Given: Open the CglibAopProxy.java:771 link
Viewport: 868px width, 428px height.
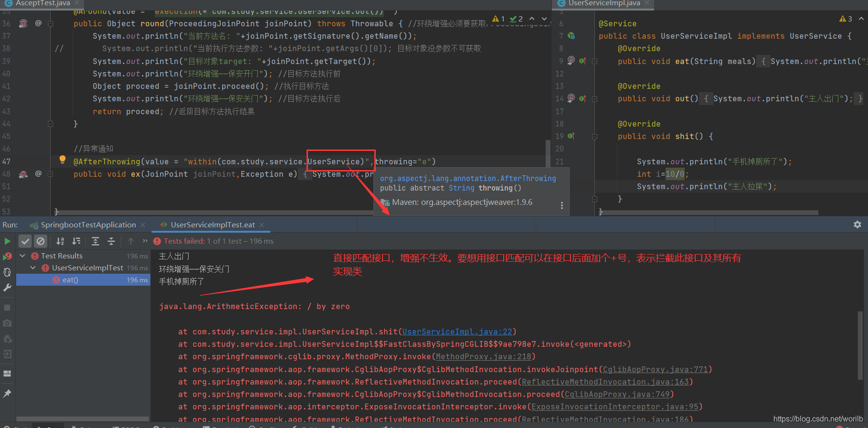Looking at the screenshot, I should click(x=655, y=369).
